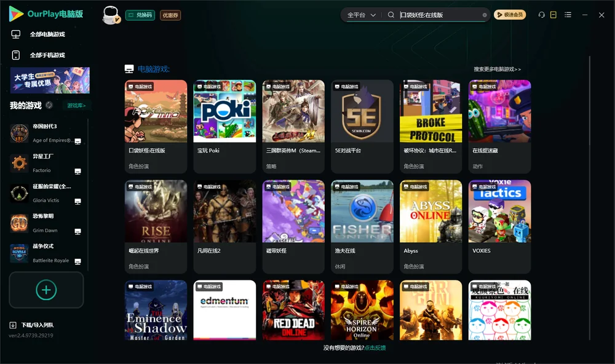
Task: Open the Abyss Online game card
Action: 430,227
